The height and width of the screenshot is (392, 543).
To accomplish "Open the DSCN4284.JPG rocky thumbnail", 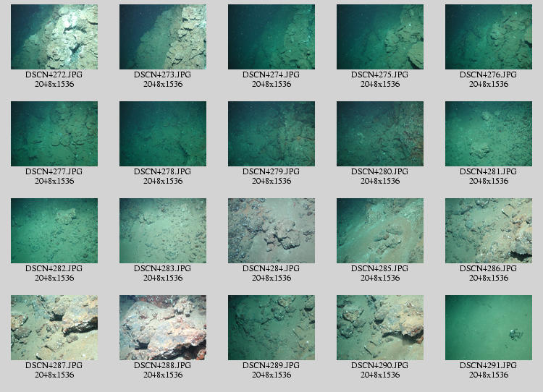I will pyautogui.click(x=271, y=231).
